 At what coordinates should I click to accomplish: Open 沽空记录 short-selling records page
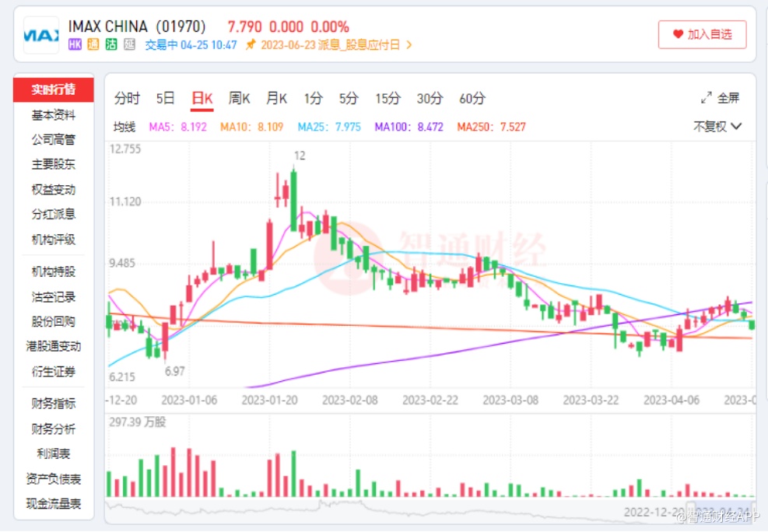pos(54,296)
